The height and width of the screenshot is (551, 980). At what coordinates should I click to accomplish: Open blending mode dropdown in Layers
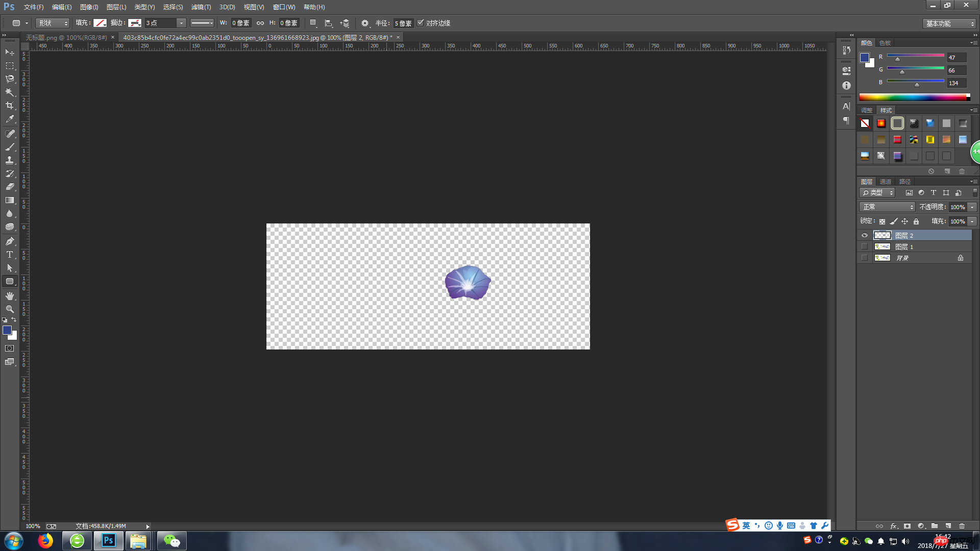tap(886, 207)
